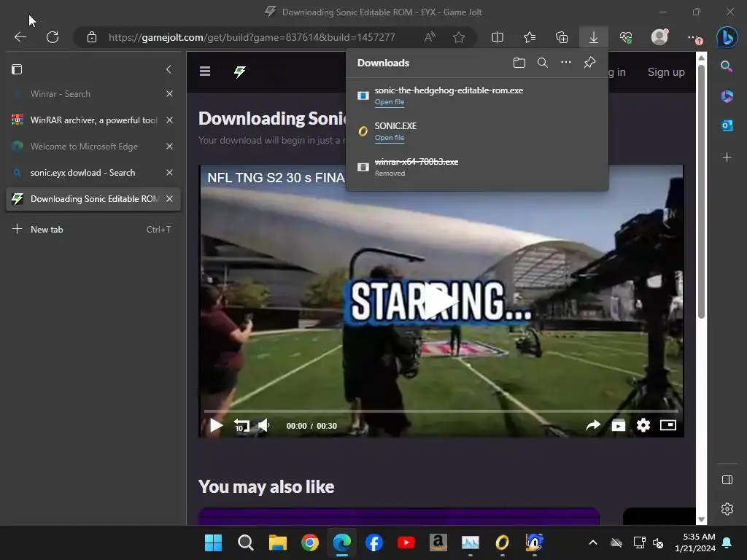
Task: Click the Read aloud icon in address bar
Action: [x=430, y=37]
